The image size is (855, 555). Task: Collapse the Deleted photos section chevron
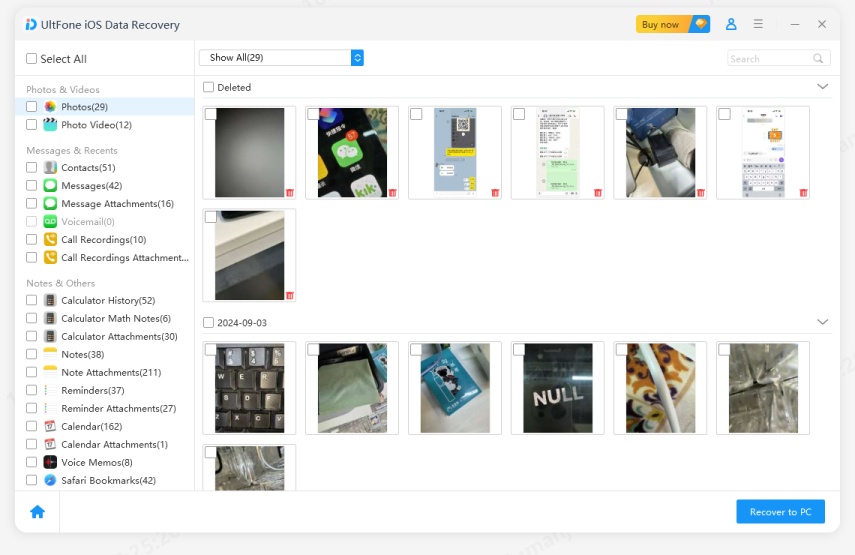[822, 87]
